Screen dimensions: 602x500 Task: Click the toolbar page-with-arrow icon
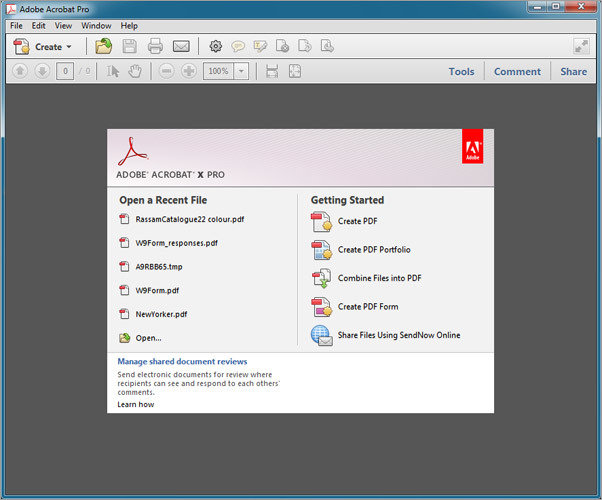coord(305,46)
